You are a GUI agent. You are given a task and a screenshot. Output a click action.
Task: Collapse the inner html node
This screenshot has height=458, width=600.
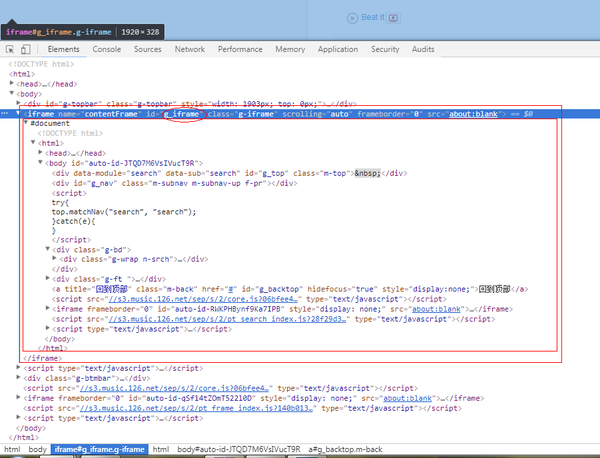pyautogui.click(x=33, y=142)
